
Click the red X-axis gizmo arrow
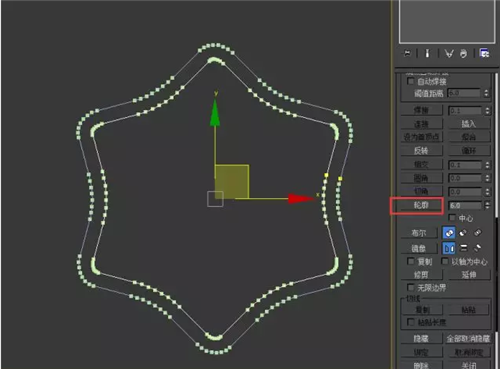301,199
